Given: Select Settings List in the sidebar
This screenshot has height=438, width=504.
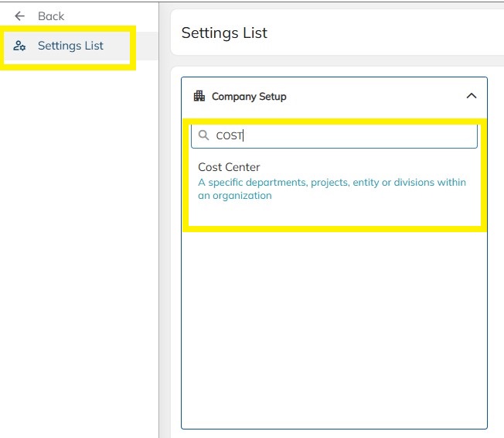Looking at the screenshot, I should pos(70,46).
